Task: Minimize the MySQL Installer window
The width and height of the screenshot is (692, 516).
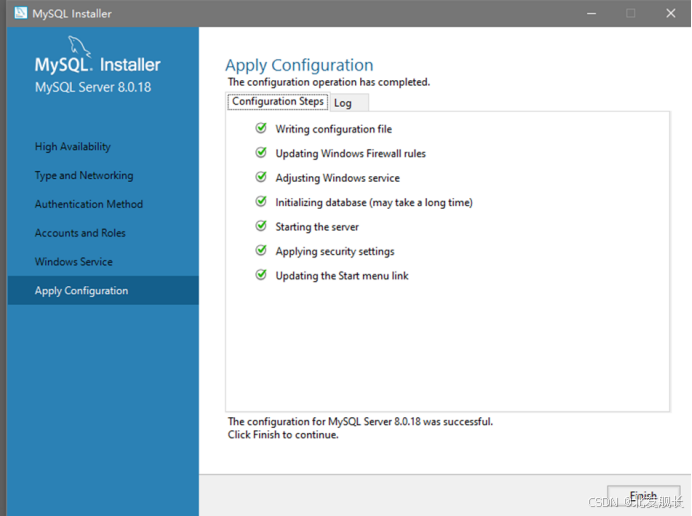Action: (591, 13)
